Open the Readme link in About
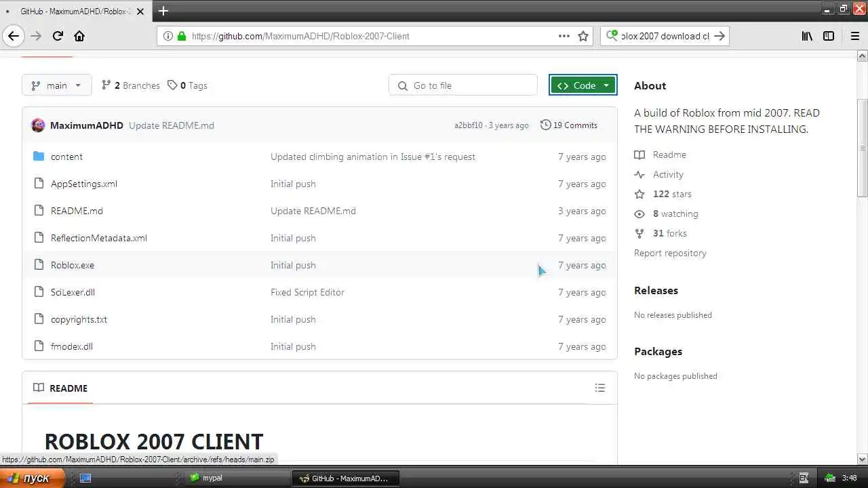The width and height of the screenshot is (868, 488). click(x=669, y=155)
